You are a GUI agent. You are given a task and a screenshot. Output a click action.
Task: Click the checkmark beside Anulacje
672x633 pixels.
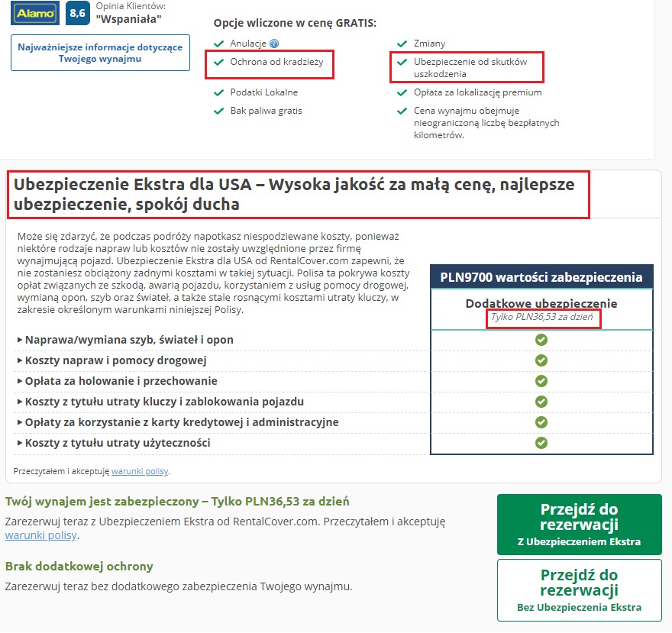point(219,44)
